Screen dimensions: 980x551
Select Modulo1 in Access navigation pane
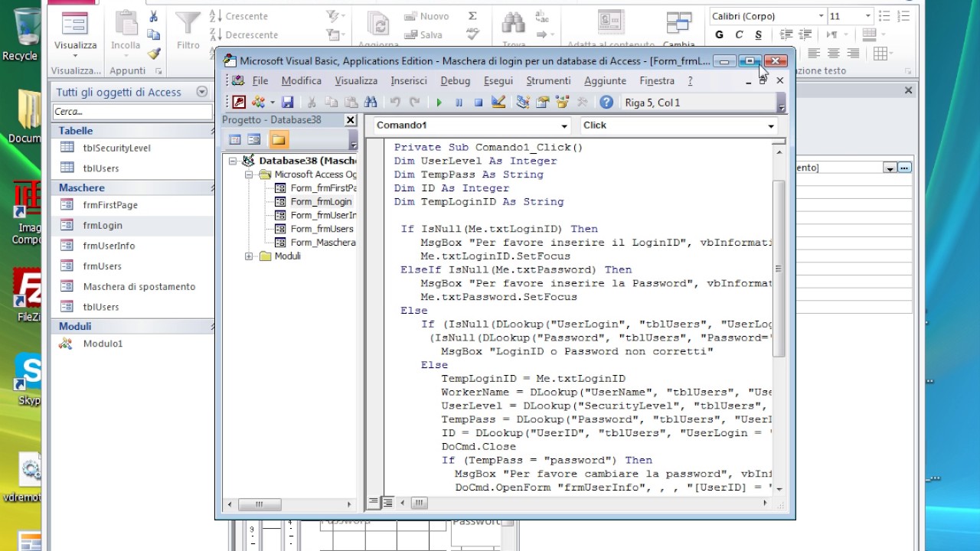click(103, 344)
